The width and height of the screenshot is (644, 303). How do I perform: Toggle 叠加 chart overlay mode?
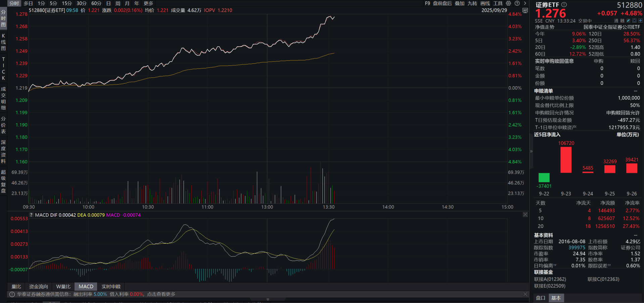point(459,3)
